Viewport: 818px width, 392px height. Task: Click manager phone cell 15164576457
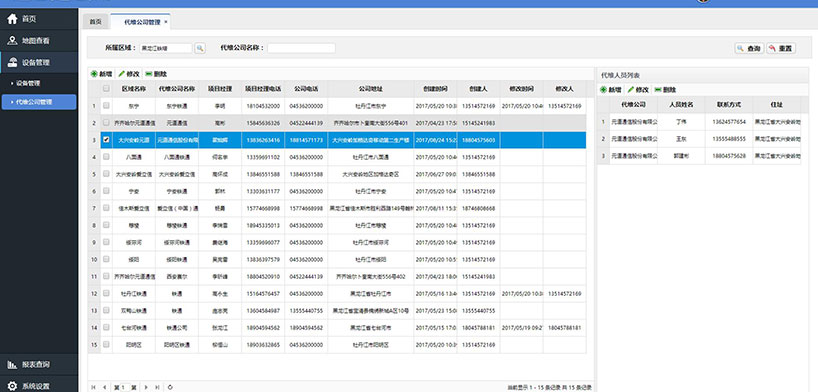pos(263,294)
